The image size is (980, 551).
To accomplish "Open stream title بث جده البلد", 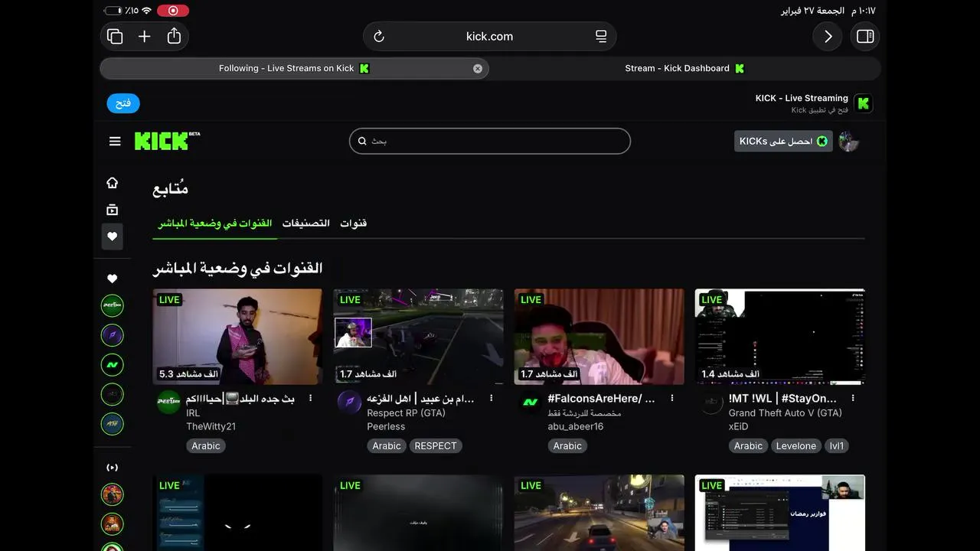I will (240, 399).
